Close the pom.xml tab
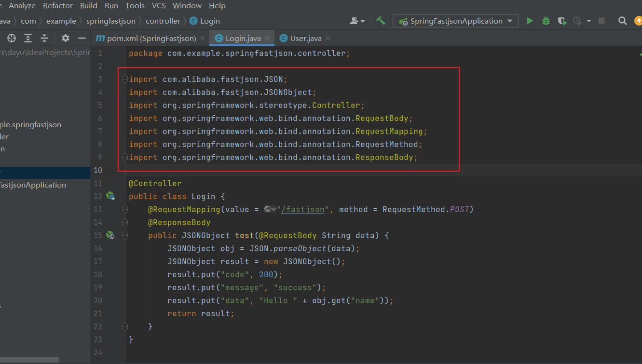 [203, 38]
